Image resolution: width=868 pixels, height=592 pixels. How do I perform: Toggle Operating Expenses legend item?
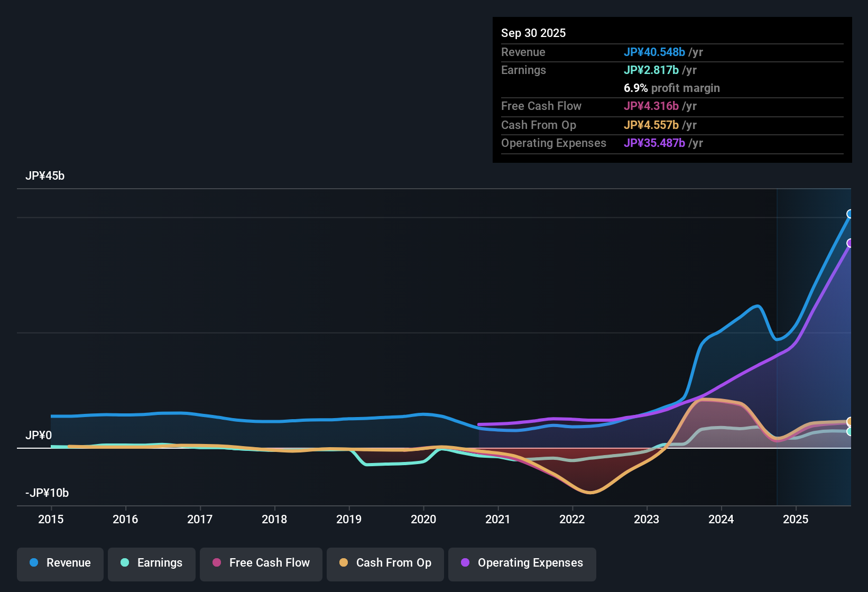(522, 563)
